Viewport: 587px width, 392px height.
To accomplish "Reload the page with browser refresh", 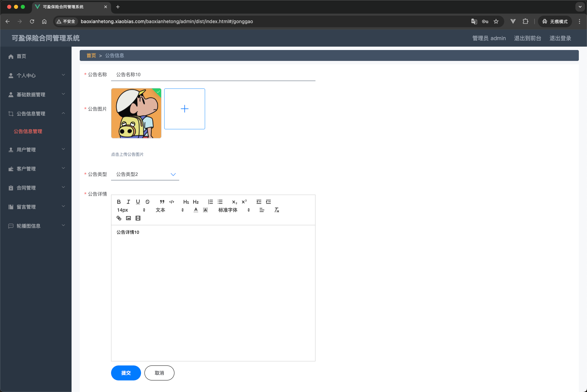I will pos(32,21).
